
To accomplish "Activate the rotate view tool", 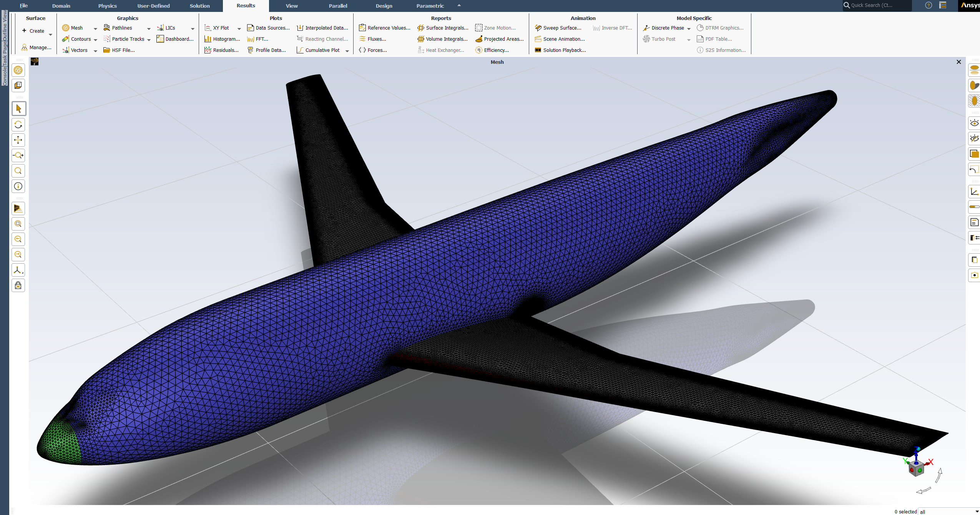I will (18, 125).
